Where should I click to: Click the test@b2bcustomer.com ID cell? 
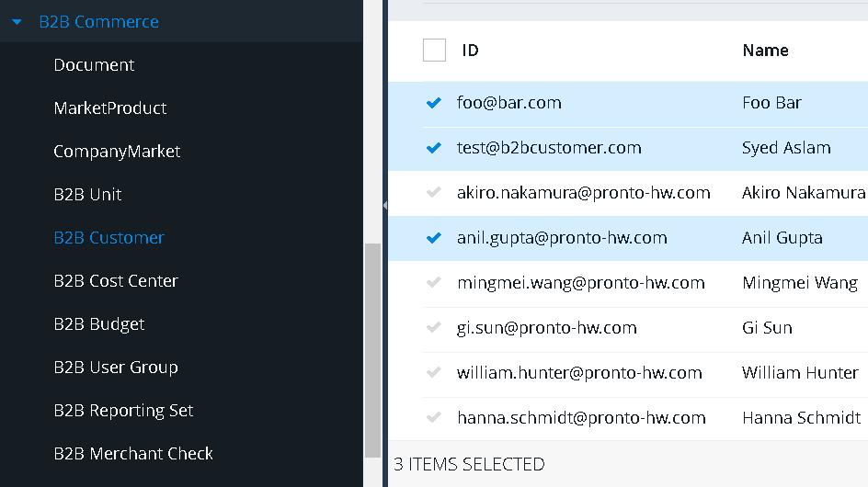pyautogui.click(x=549, y=148)
